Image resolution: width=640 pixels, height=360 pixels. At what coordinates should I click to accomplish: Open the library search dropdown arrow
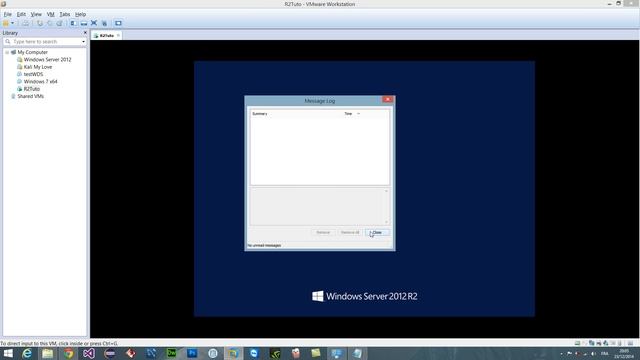[x=84, y=42]
